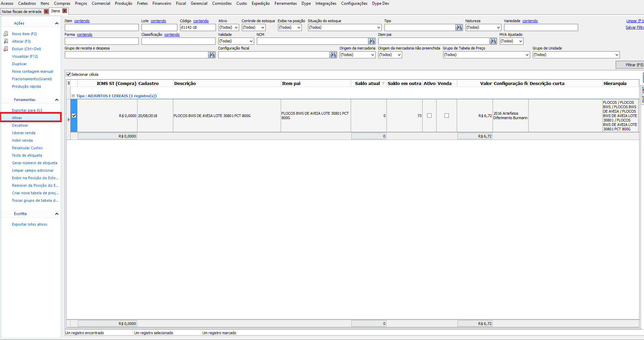Click Exportar para XLS
644x340 pixels.
(27, 110)
